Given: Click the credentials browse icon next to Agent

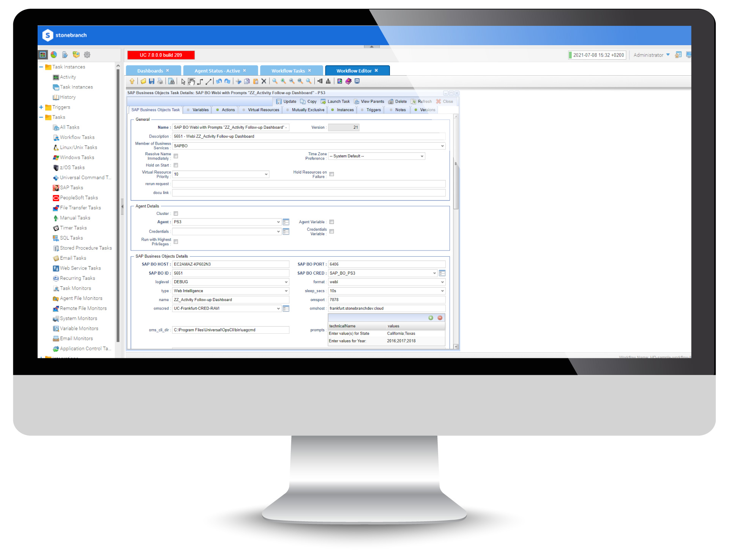Looking at the screenshot, I should [x=286, y=222].
